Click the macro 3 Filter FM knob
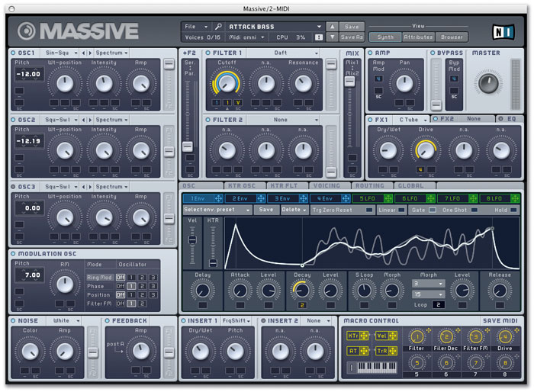The width and height of the screenshot is (534, 392). coord(475,337)
